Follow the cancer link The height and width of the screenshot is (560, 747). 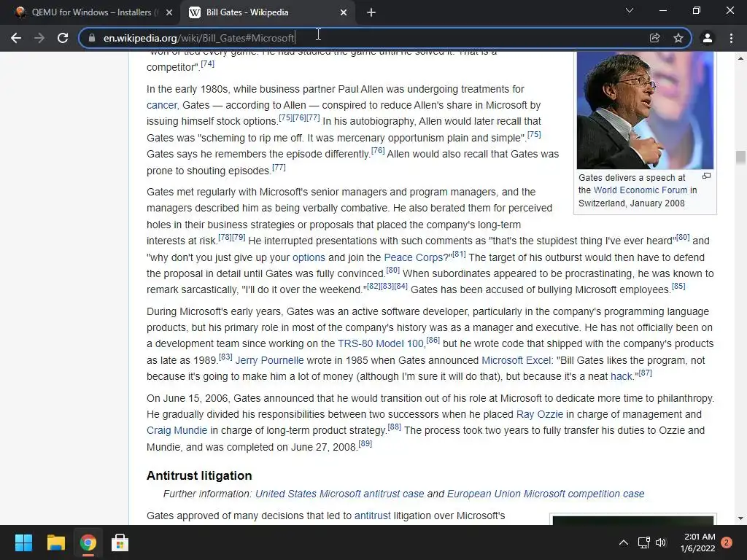pos(163,105)
